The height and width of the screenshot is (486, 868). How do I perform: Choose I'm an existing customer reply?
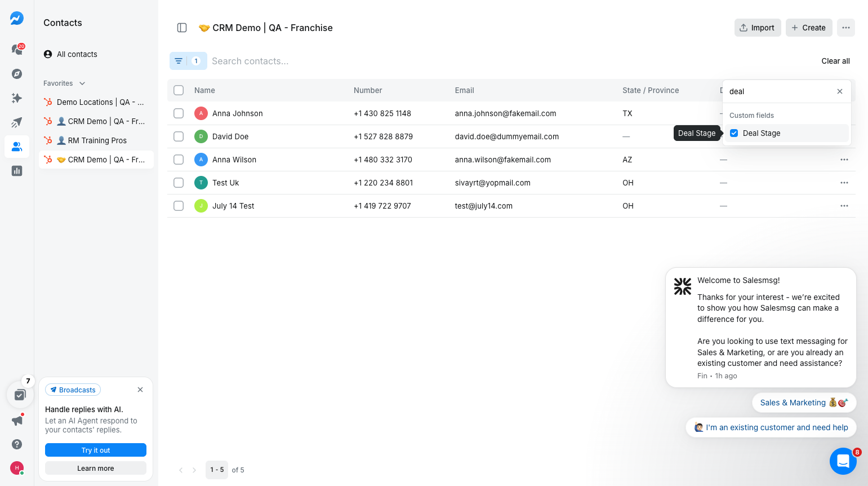771,427
